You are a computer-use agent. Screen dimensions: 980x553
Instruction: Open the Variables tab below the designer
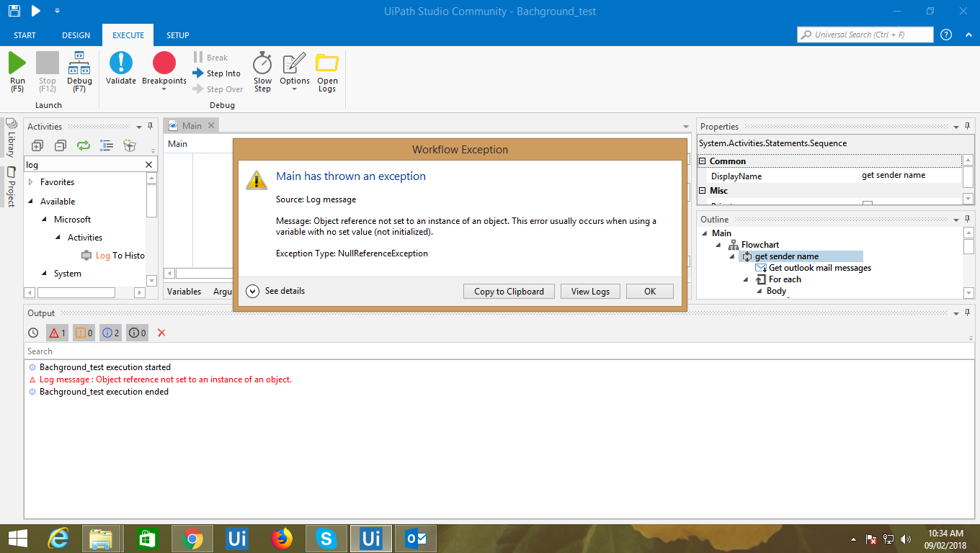point(184,292)
